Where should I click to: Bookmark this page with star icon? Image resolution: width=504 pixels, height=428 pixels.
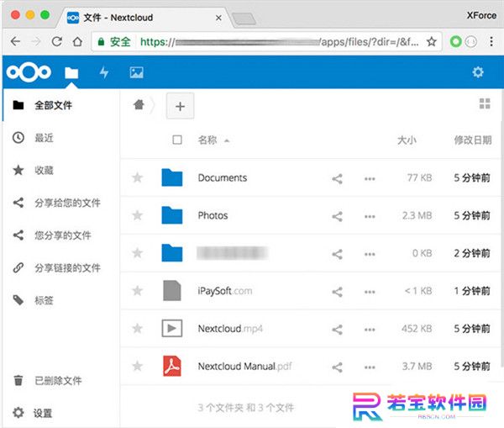click(x=432, y=41)
